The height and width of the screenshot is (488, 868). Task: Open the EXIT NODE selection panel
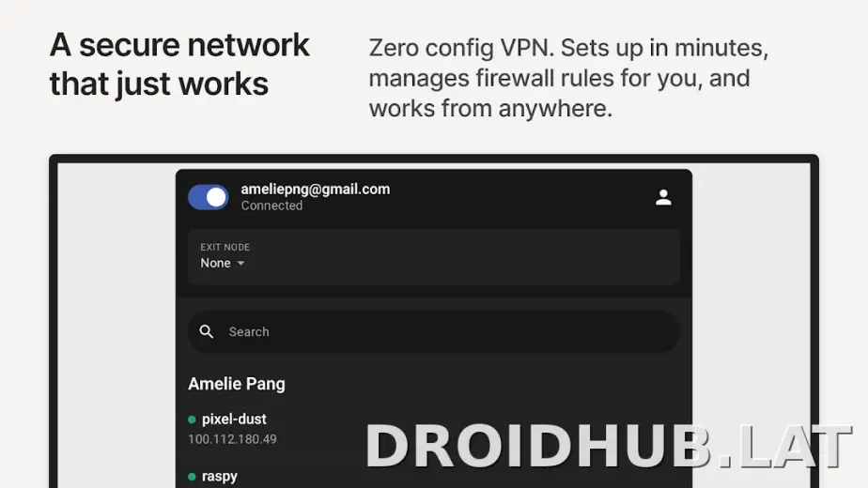(433, 257)
